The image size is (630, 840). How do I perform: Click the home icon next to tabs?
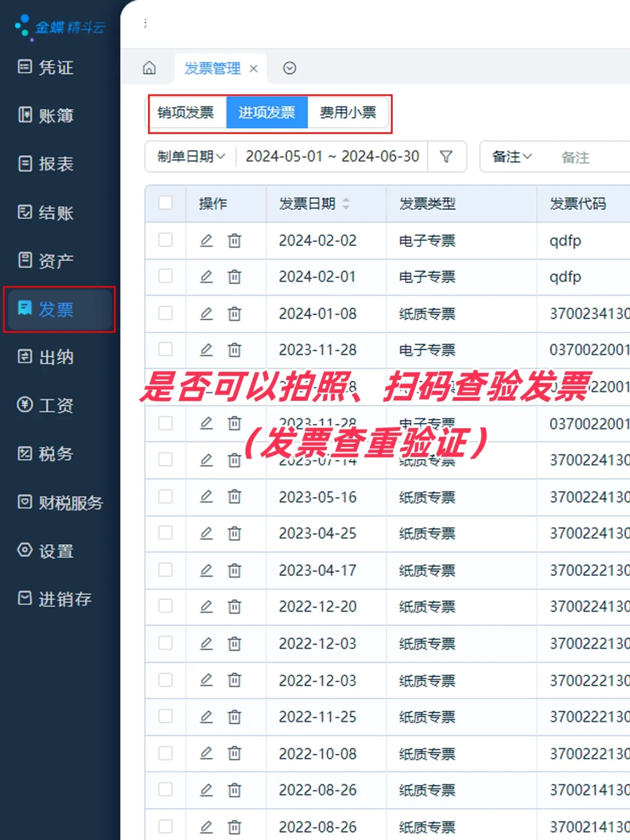tap(149, 68)
